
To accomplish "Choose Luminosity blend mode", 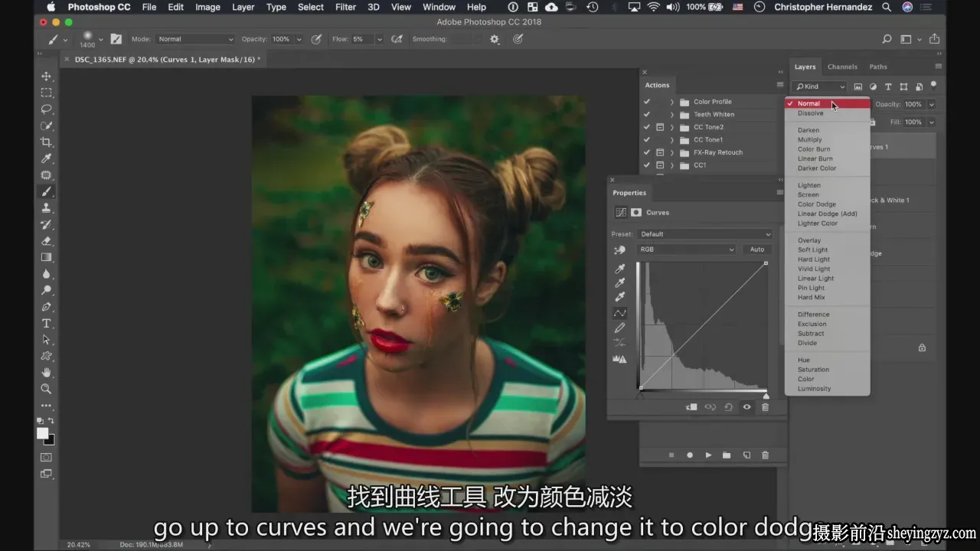I will pos(814,389).
